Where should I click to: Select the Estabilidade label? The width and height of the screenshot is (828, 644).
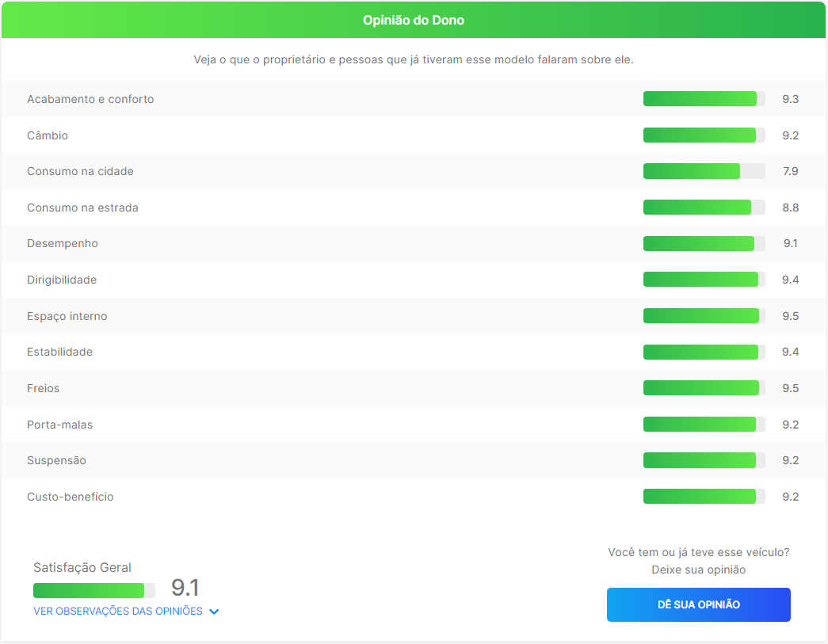[59, 352]
